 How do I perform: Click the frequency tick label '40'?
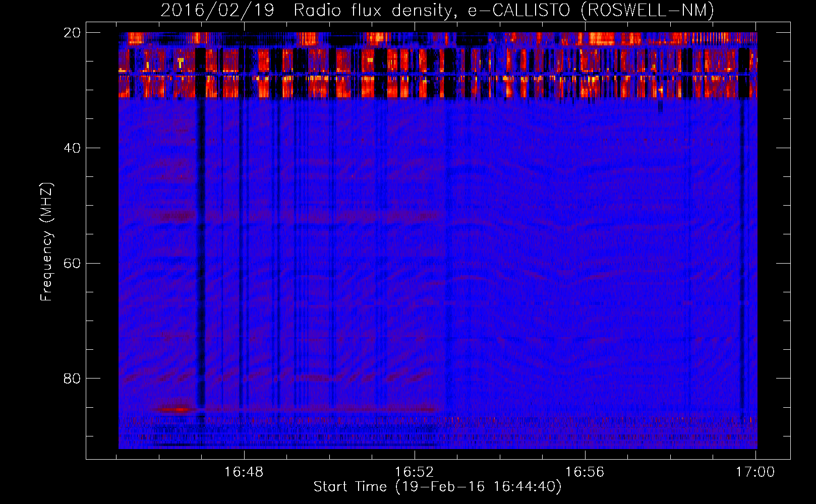72,148
